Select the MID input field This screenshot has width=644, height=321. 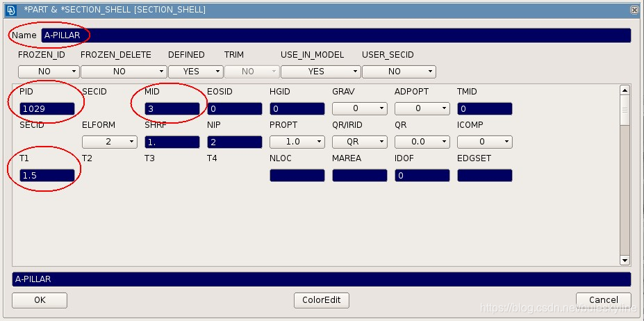click(x=172, y=108)
